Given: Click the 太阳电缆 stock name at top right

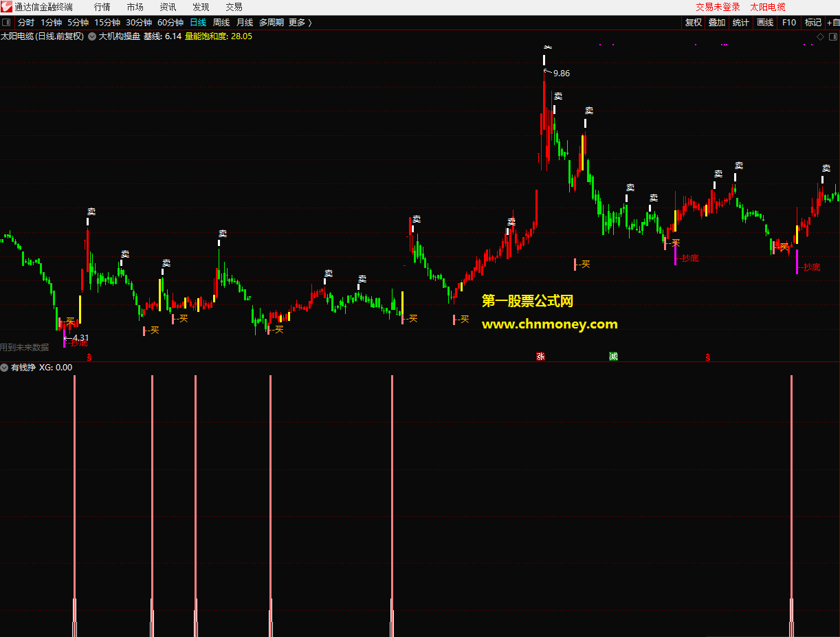Looking at the screenshot, I should (767, 7).
